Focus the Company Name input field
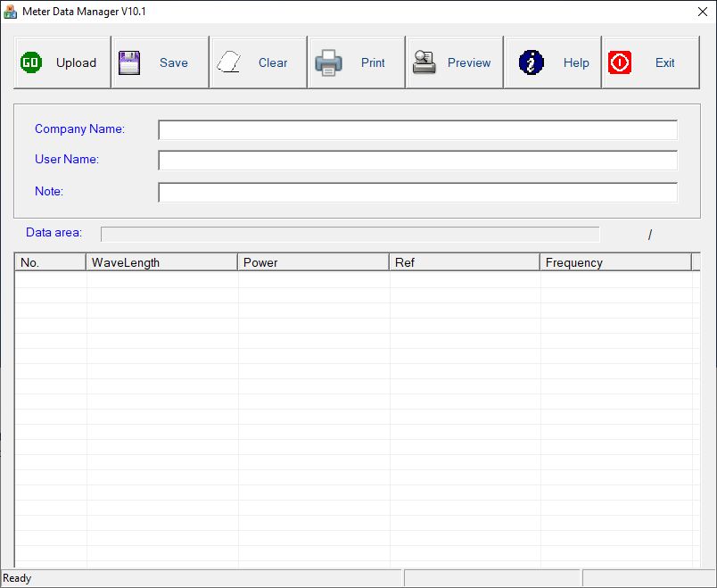This screenshot has height=588, width=717. (417, 130)
